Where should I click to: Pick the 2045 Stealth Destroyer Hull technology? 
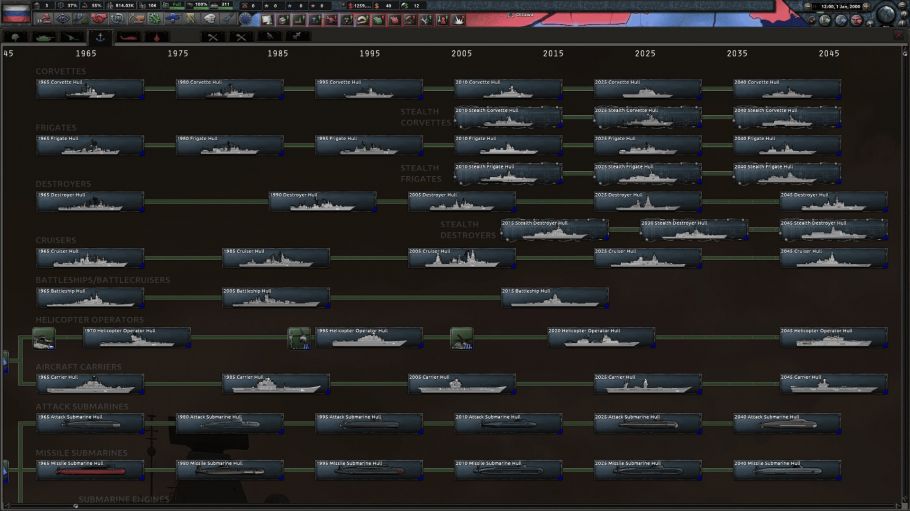[833, 229]
